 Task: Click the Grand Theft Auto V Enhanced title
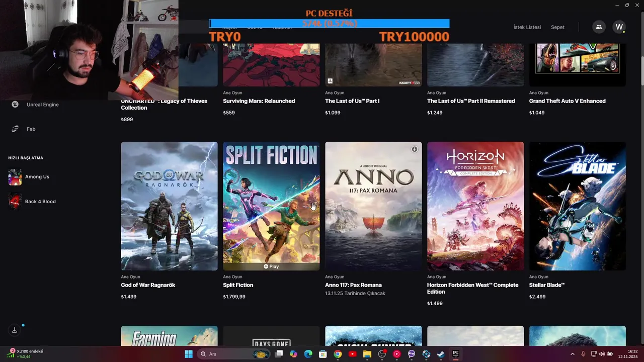coord(568,101)
